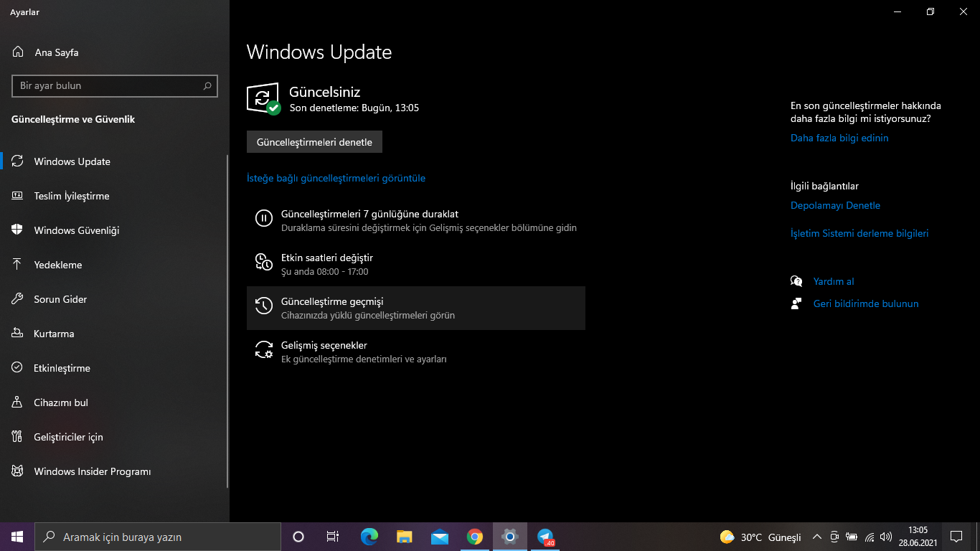Select Windows Update in the sidebar

115,161
